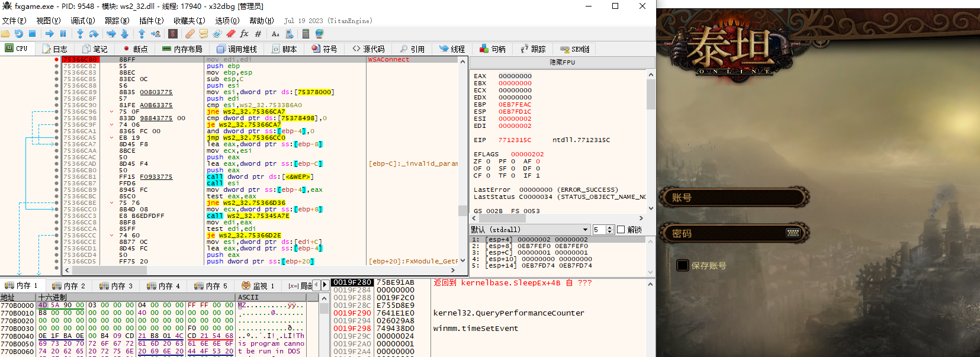Screen dimensions: 980x357
Task: Click the open file folder icon
Action: coord(7,34)
